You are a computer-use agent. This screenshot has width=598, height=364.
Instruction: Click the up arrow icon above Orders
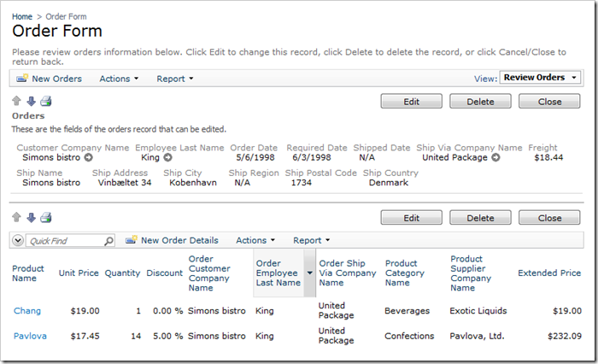16,101
